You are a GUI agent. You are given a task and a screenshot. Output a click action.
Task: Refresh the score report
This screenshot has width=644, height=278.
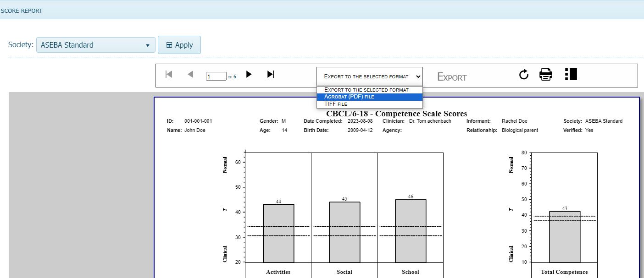point(523,74)
